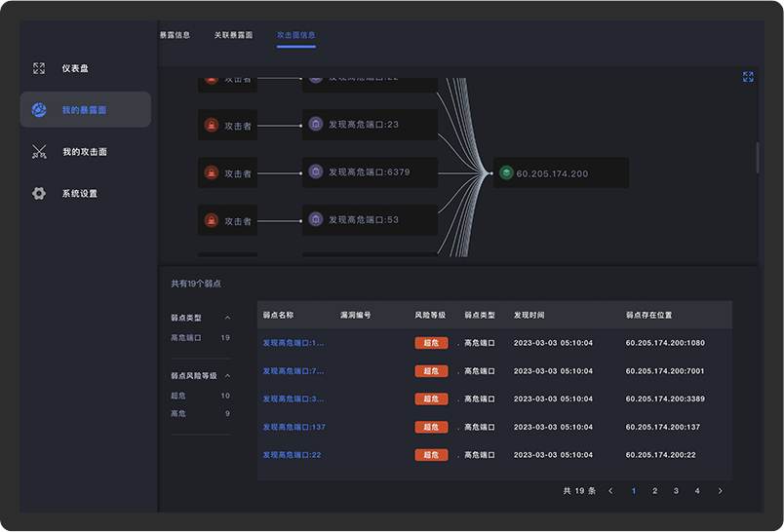The image size is (784, 532).
Task: Go to next page arrow
Action: click(720, 491)
